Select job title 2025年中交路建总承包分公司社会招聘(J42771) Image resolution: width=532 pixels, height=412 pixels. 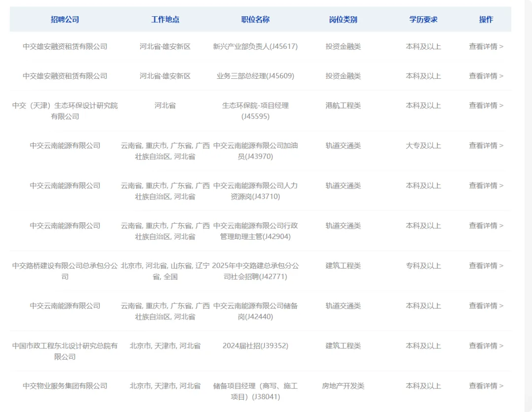point(256,271)
